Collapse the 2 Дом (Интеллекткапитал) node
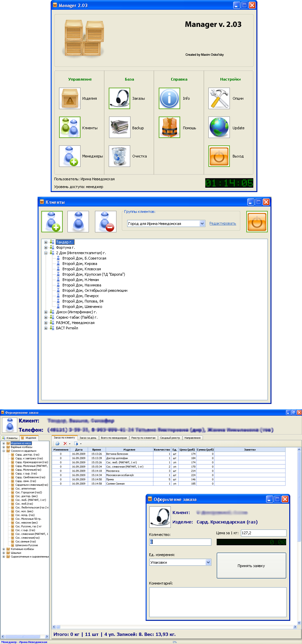 46,253
